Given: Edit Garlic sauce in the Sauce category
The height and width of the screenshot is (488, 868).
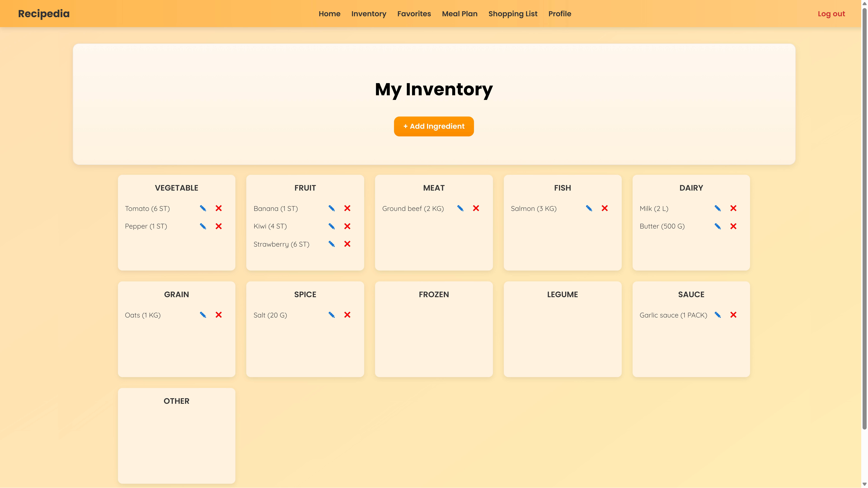Looking at the screenshot, I should [718, 315].
